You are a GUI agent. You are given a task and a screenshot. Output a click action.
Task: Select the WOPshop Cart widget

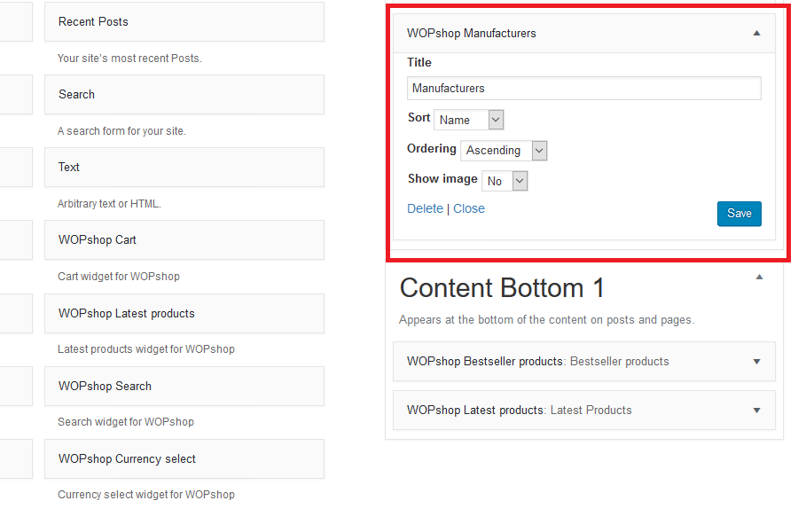184,240
